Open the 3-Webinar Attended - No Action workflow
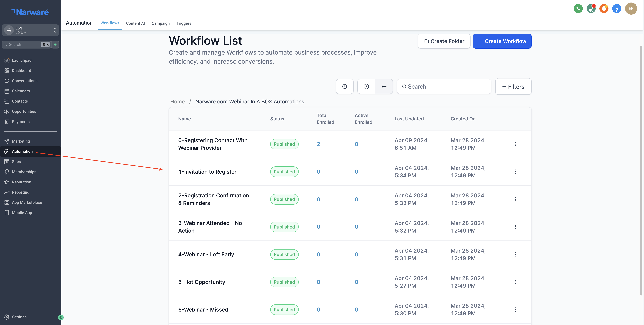 210,227
